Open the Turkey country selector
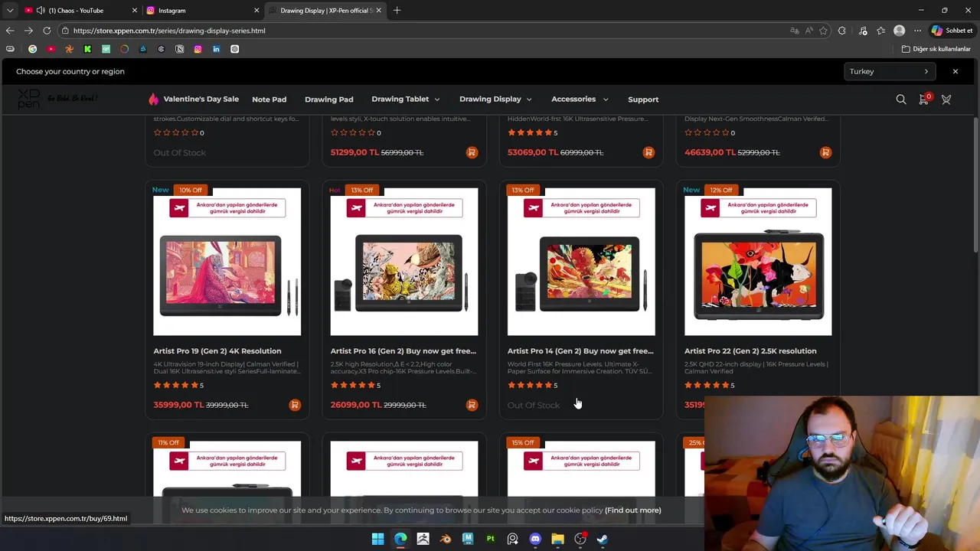Viewport: 980px width, 551px height. (890, 71)
